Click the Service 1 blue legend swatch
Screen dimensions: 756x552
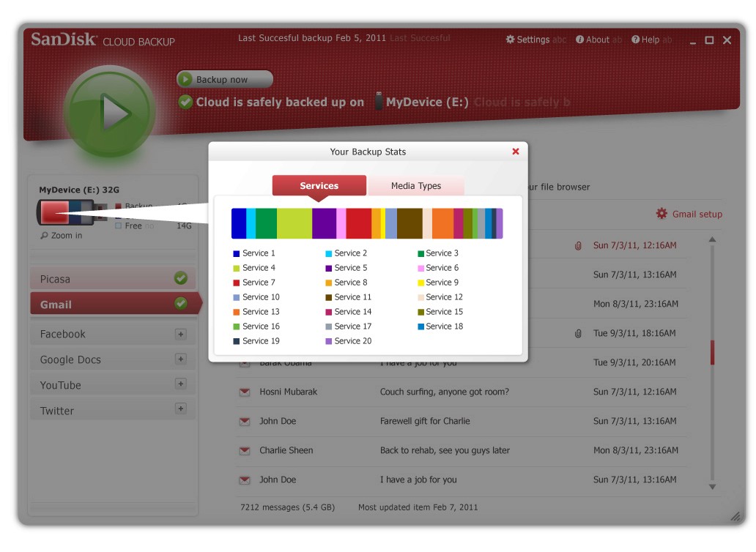click(236, 253)
